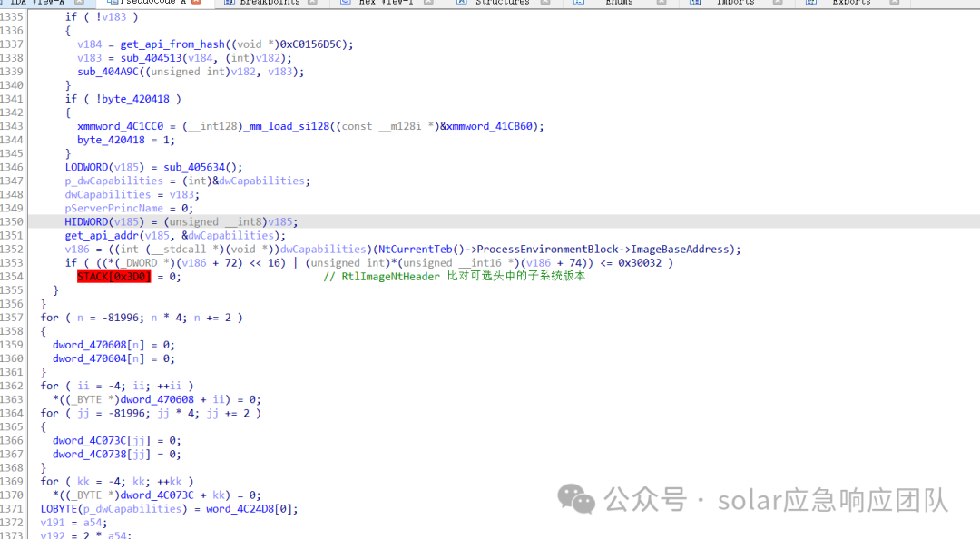Open the Imports tab
The height and width of the screenshot is (539, 980).
735,3
